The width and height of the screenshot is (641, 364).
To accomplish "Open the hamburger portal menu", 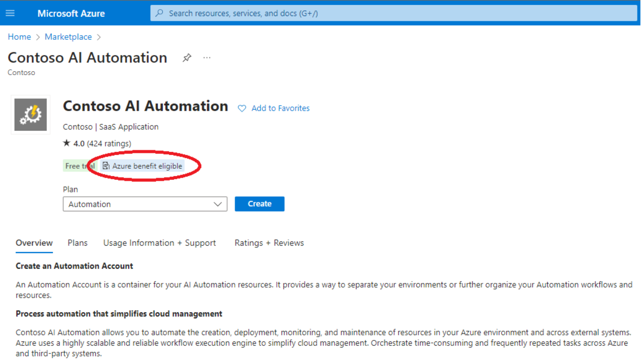I will [10, 13].
